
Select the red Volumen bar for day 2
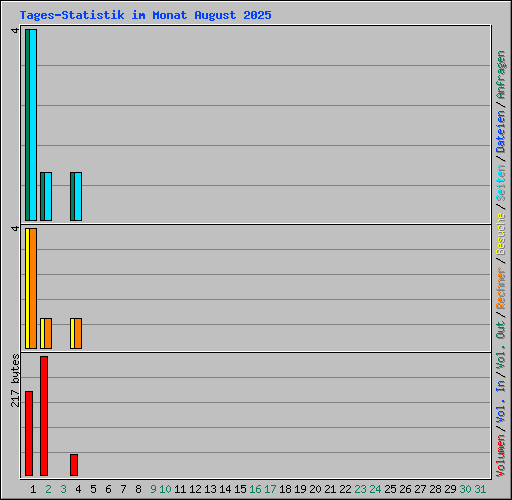[x=44, y=416]
